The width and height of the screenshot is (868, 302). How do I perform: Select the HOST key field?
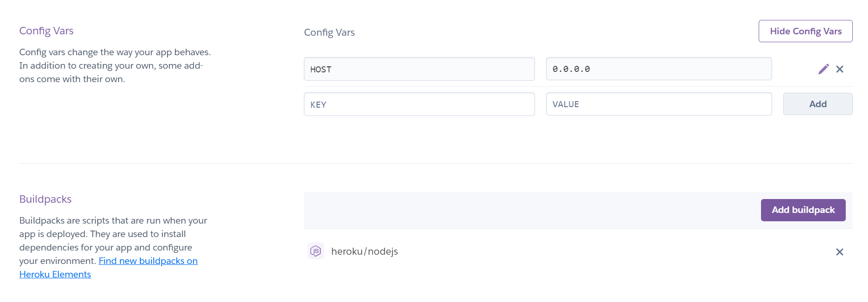pos(419,69)
